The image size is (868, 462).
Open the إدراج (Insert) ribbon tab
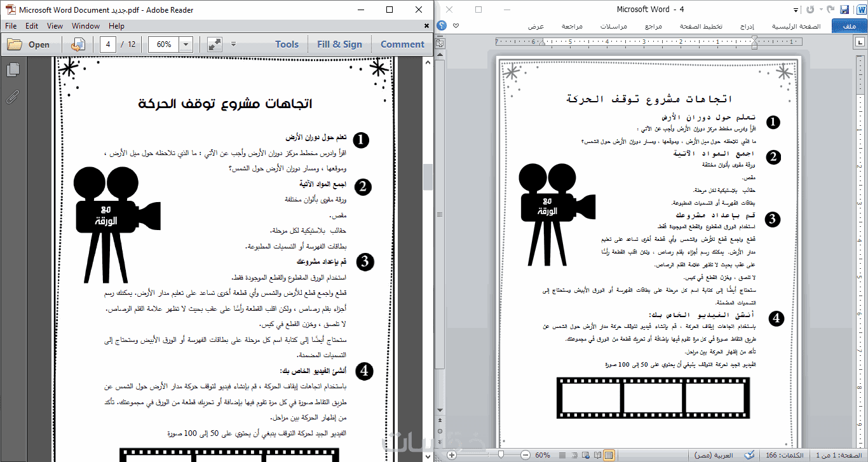pyautogui.click(x=747, y=27)
